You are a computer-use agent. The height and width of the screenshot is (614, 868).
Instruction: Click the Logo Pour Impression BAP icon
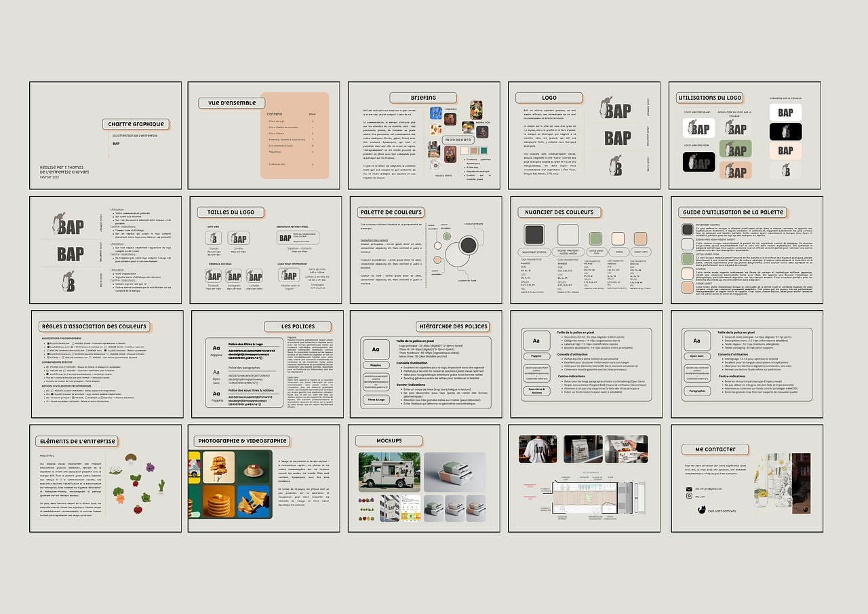click(x=289, y=275)
